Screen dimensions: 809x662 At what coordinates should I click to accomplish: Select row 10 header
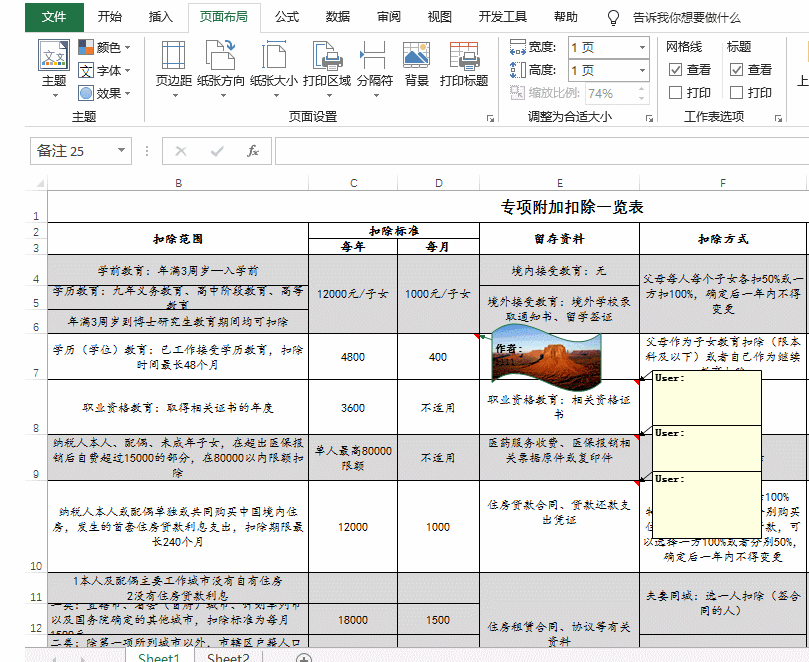coord(36,526)
